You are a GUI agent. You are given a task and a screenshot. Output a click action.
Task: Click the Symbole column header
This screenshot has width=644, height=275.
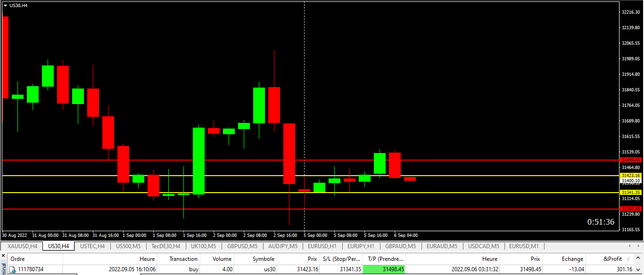click(x=264, y=259)
